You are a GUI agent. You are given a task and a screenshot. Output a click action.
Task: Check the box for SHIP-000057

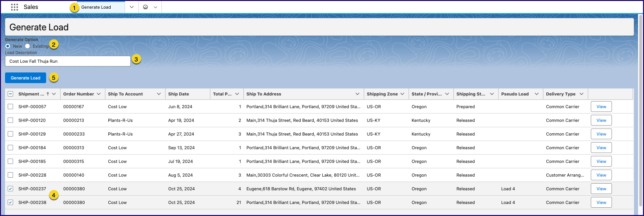pyautogui.click(x=10, y=107)
